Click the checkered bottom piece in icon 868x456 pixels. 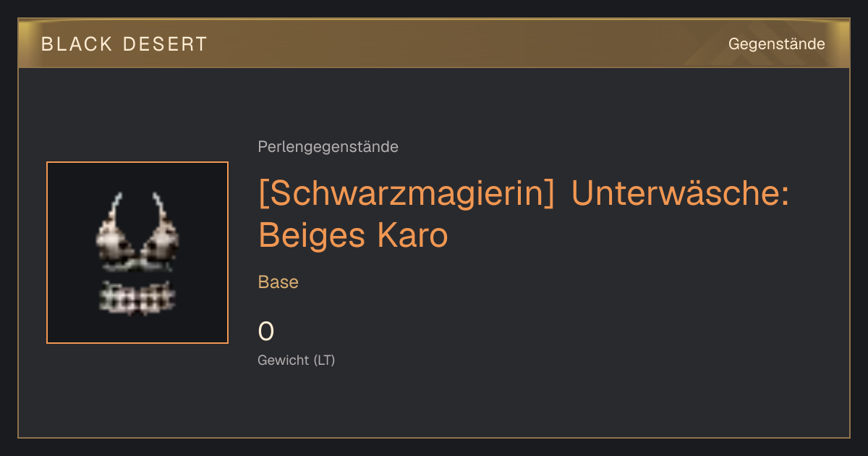coord(137,297)
